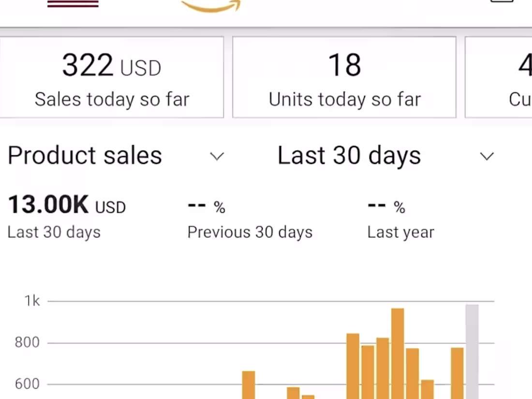Click the leftmost orange bar in the chart

[x=249, y=384]
